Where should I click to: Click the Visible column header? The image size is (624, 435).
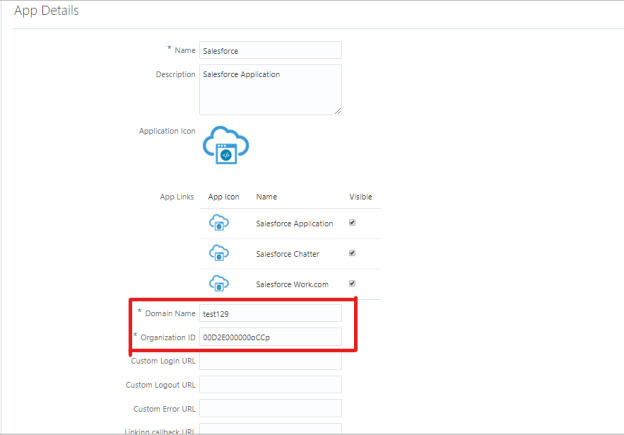[x=360, y=197]
